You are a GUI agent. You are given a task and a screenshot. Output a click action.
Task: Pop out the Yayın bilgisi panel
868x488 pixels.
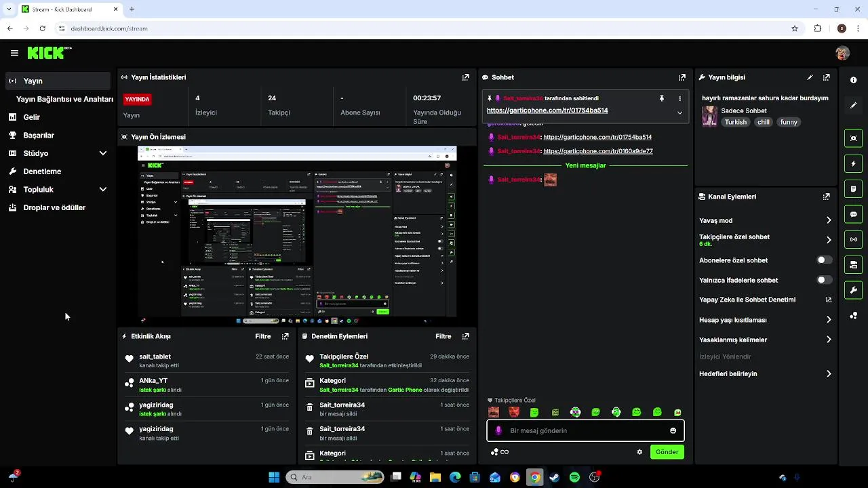826,77
